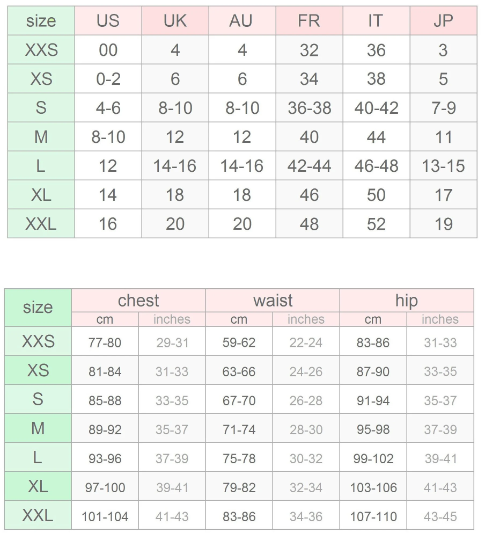Viewport: 485px width, 540px height.
Task: Select the IT column header
Action: coord(376,21)
